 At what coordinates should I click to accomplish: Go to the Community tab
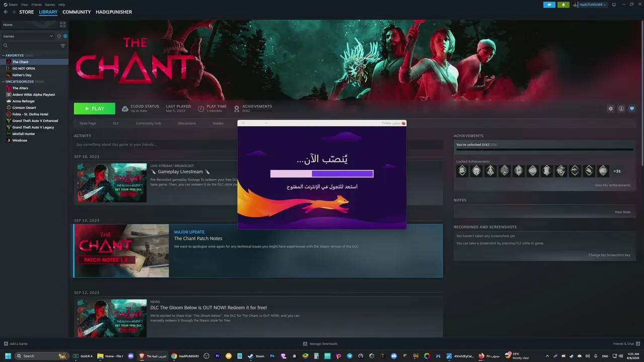(x=76, y=12)
